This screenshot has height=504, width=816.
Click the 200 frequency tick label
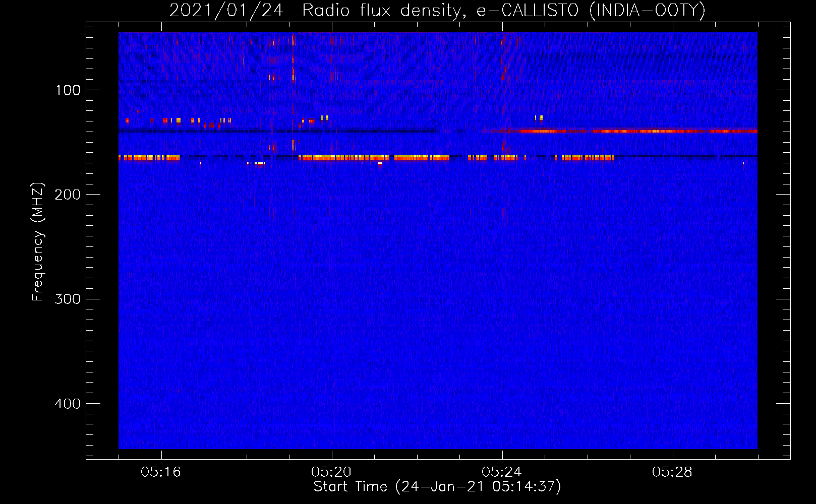tap(68, 195)
